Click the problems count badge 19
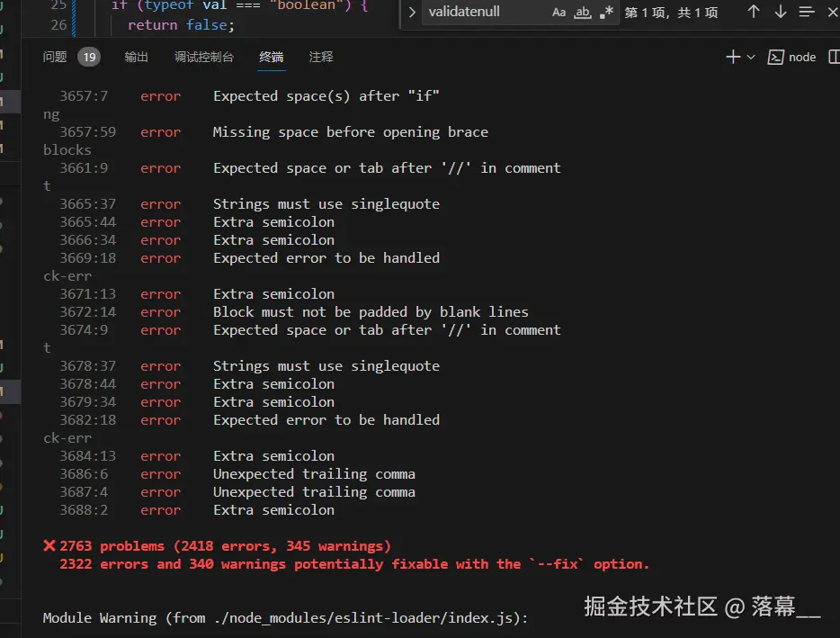 (x=89, y=57)
